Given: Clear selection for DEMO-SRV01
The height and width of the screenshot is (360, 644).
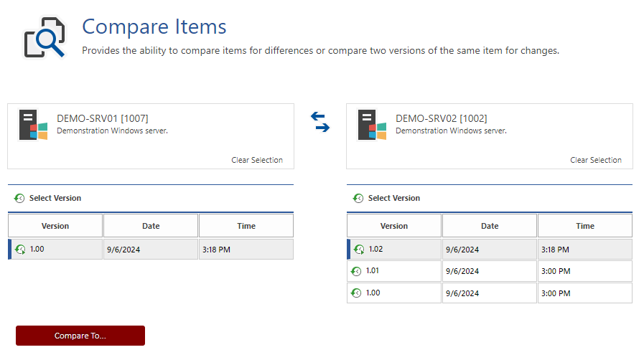Looking at the screenshot, I should [257, 160].
